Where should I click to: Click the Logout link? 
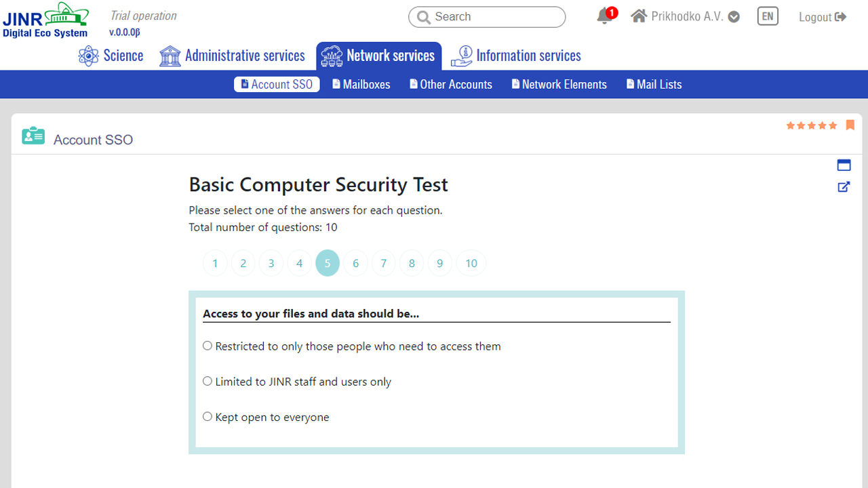(x=822, y=17)
